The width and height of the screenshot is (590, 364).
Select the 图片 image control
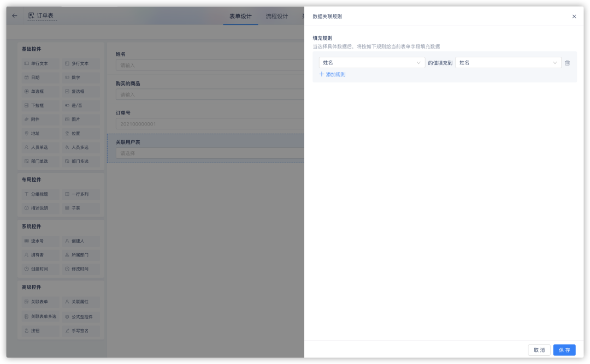[x=81, y=119]
